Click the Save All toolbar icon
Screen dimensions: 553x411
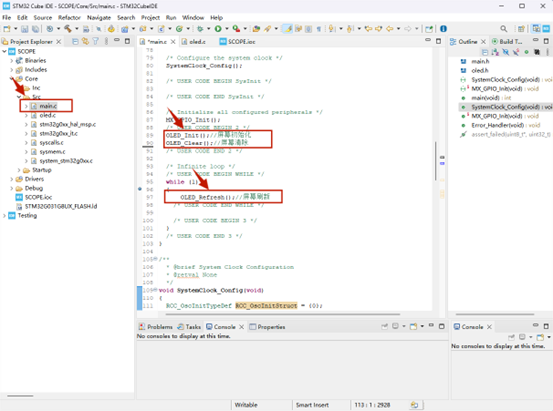[35, 29]
